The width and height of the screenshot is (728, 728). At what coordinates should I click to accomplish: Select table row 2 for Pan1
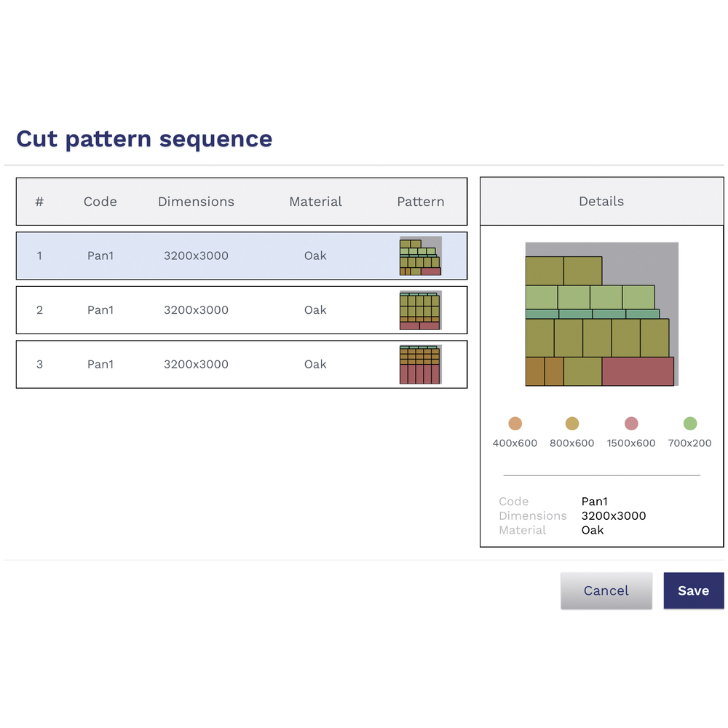tap(218, 309)
